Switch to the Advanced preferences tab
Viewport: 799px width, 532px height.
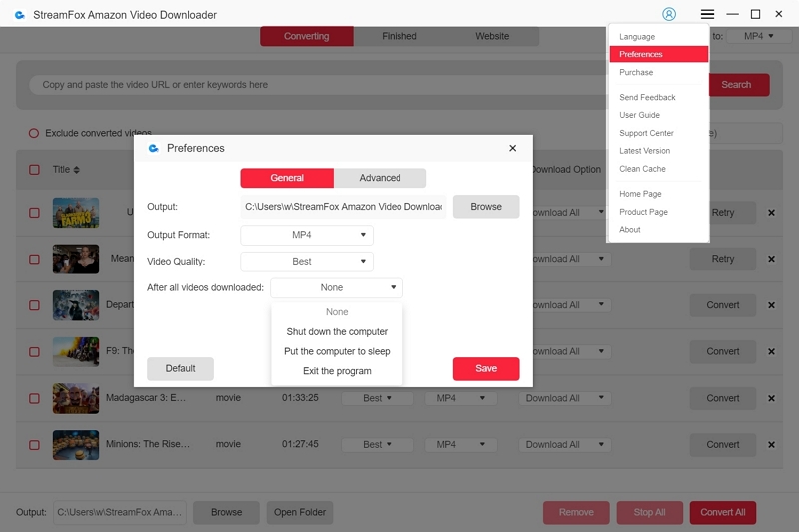pyautogui.click(x=381, y=178)
